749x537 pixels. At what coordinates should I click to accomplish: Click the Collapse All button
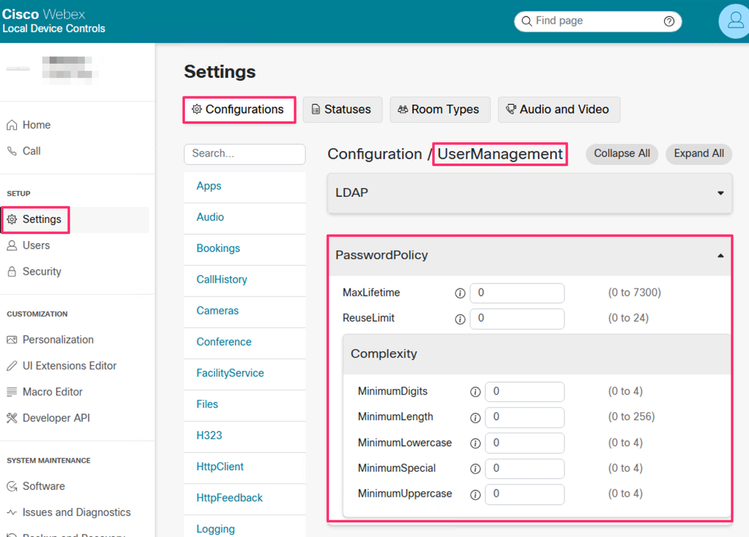(621, 154)
